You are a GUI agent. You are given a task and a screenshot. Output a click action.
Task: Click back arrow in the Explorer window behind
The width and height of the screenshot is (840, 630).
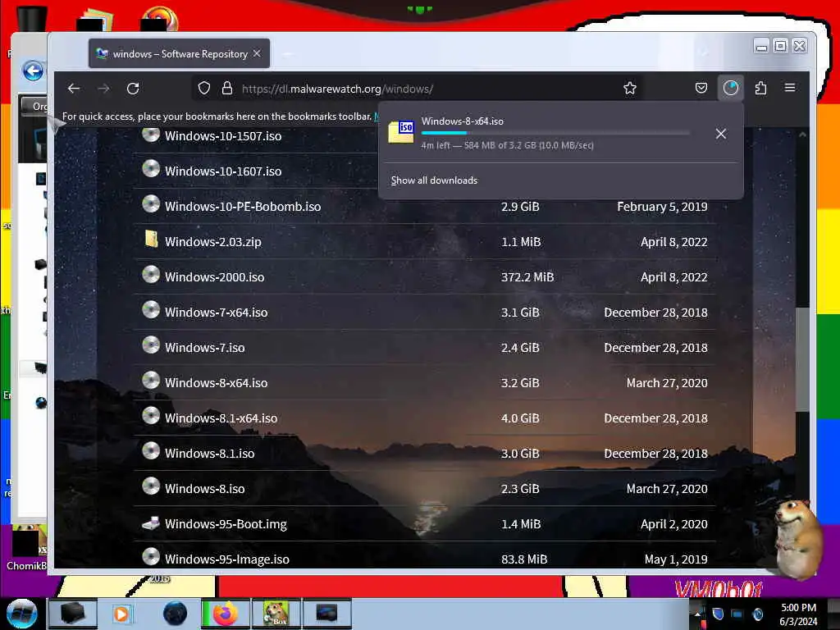33,71
